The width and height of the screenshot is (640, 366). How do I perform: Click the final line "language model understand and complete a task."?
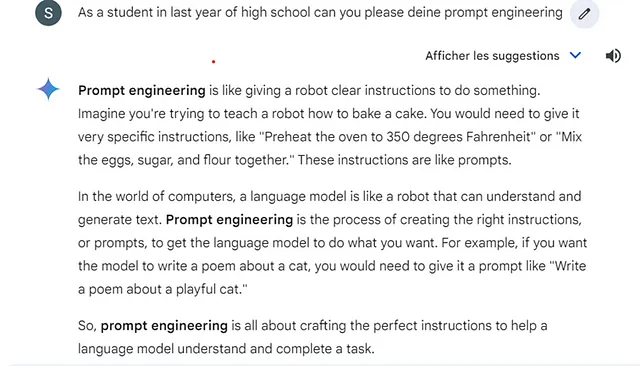(x=226, y=349)
